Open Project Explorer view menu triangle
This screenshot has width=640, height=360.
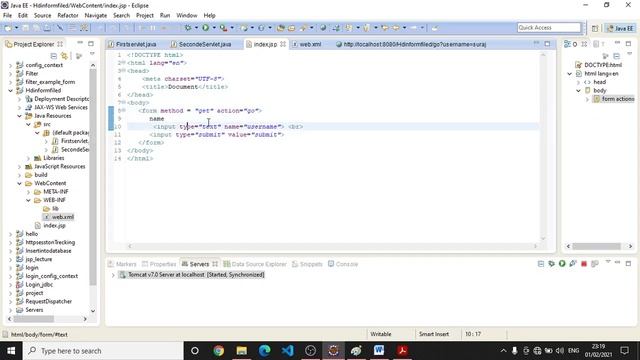[92, 55]
